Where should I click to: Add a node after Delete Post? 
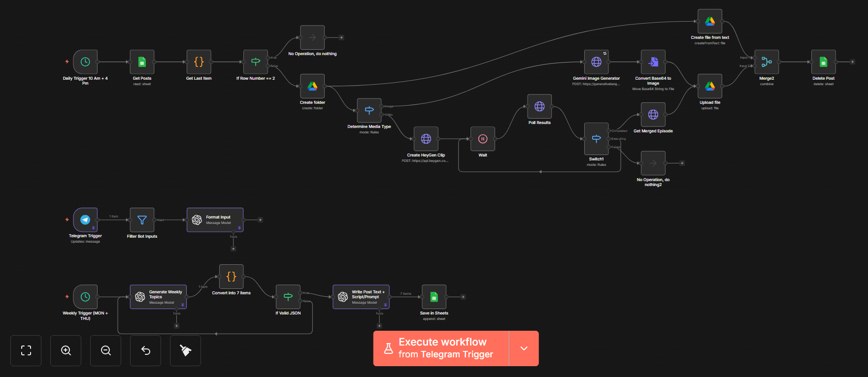853,62
